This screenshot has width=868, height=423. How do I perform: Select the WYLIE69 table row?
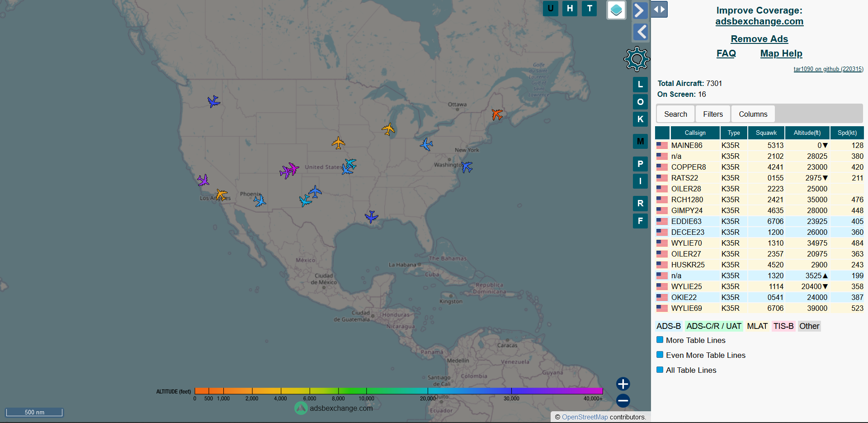click(x=759, y=308)
